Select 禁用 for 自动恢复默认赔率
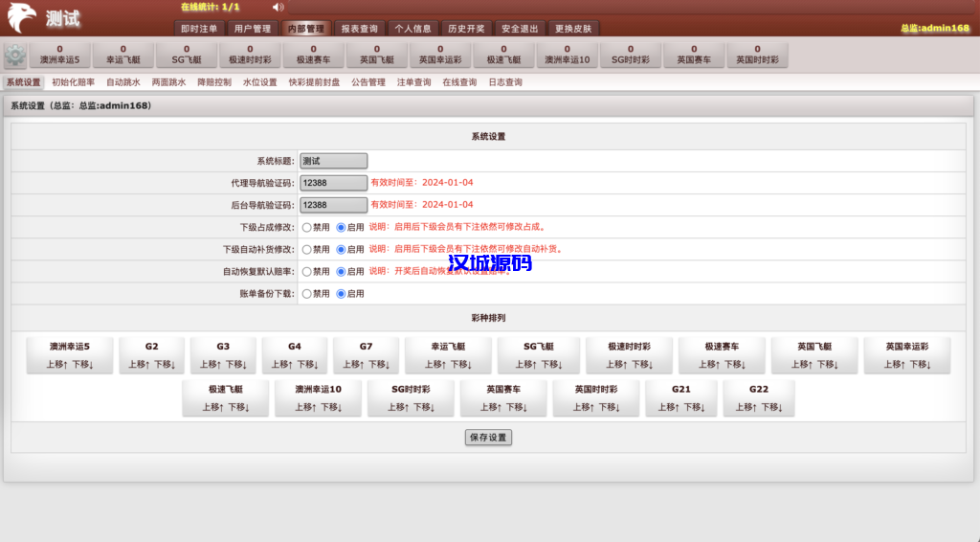 pos(306,271)
